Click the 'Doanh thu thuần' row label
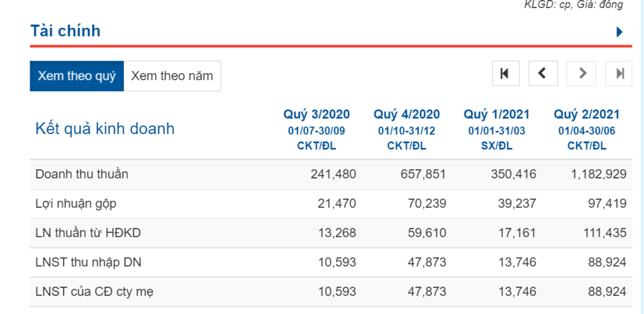The height and width of the screenshot is (314, 644). 82,174
